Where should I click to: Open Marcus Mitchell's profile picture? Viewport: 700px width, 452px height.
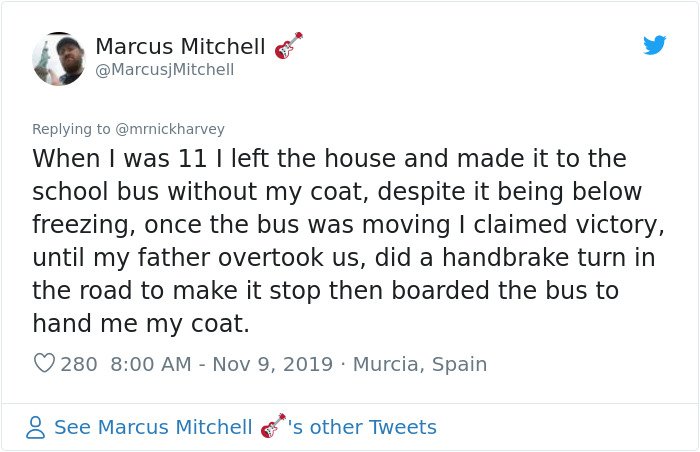[58, 59]
